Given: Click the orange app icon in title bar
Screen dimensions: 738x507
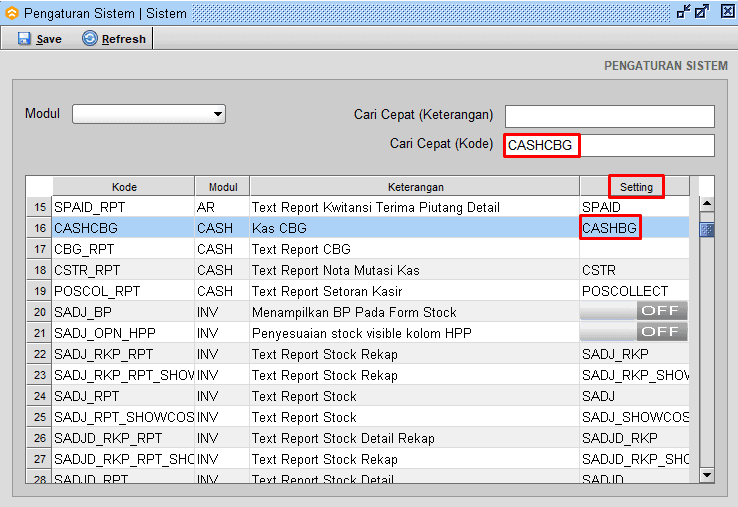Looking at the screenshot, I should click(11, 13).
